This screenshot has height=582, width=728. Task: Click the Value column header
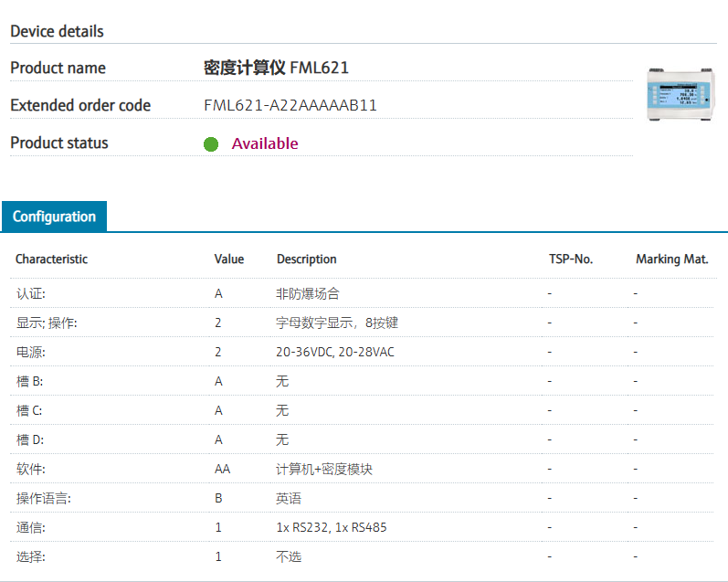click(x=229, y=259)
